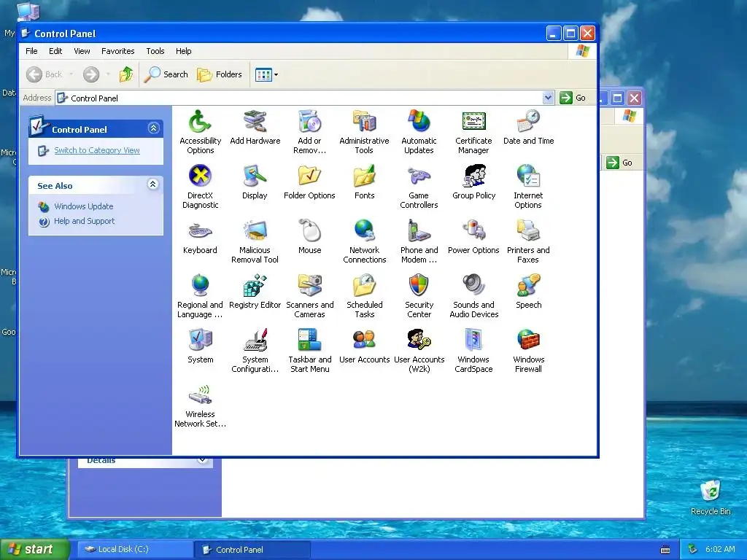747x560 pixels.
Task: Open the Fonts folder icon
Action: [365, 176]
